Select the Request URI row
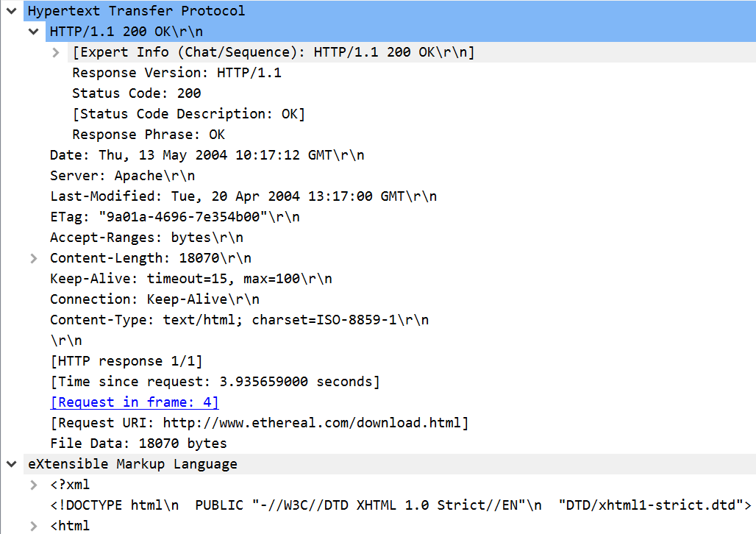This screenshot has height=534, width=756. point(259,423)
